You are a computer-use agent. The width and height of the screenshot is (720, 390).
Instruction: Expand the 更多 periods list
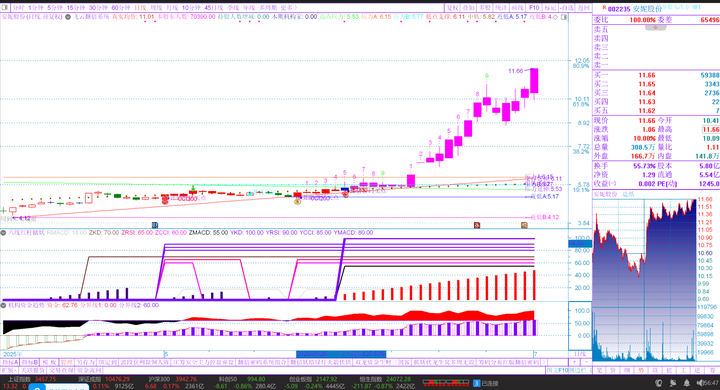(x=288, y=8)
